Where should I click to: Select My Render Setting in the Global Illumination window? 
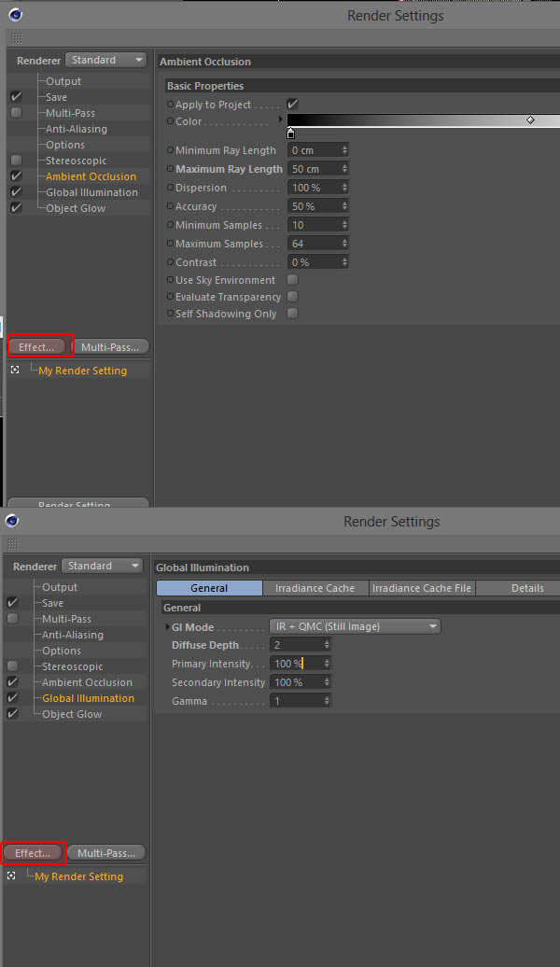[79, 876]
